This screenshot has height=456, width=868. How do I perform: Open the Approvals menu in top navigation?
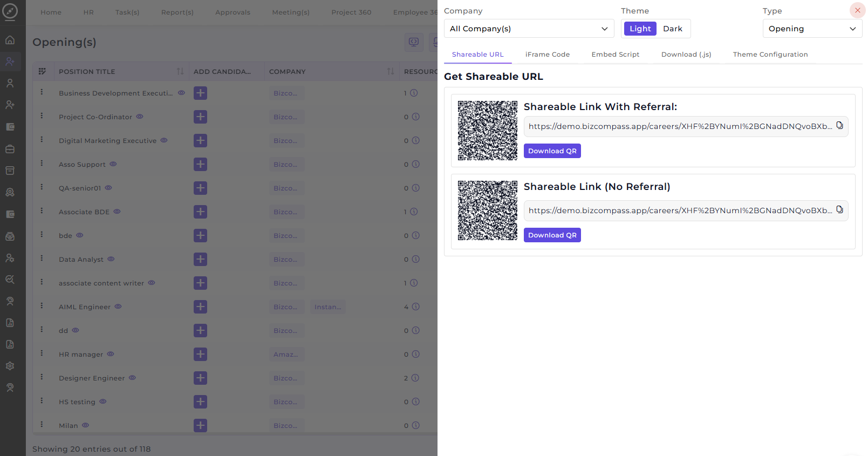(x=233, y=12)
